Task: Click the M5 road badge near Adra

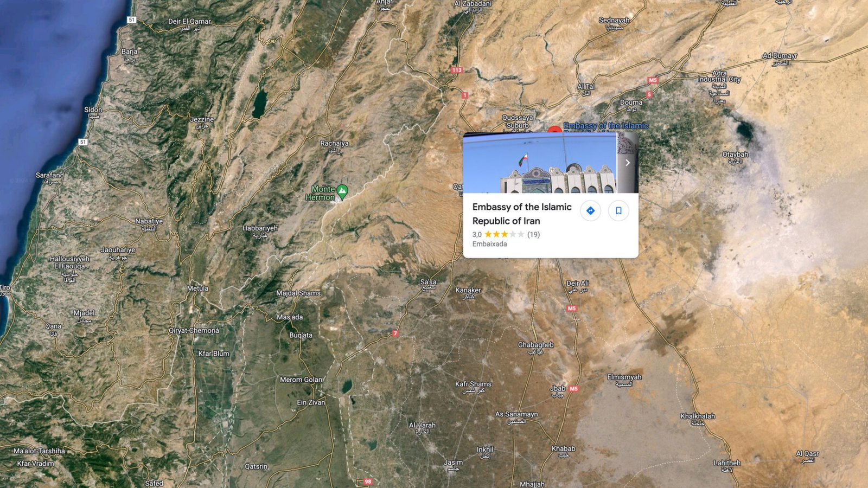Action: click(x=653, y=80)
